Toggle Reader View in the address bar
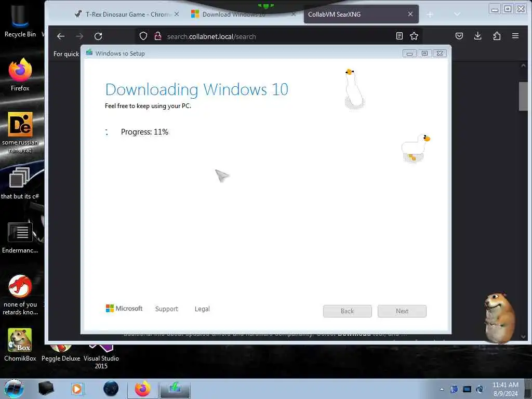This screenshot has width=532, height=399. (400, 36)
